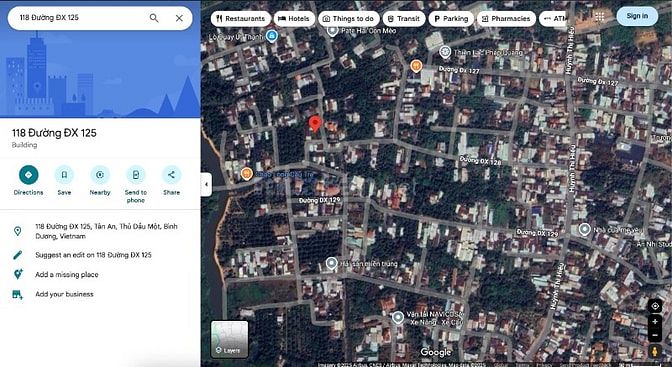Click the orange restaurant marker near Đường ĐX 129
Screen dimensions: 672x367
click(x=246, y=174)
